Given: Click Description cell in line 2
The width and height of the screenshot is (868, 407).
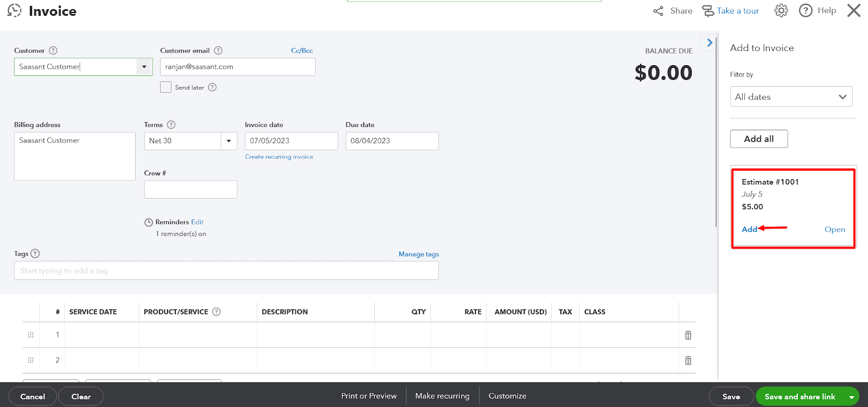Looking at the screenshot, I should coord(316,360).
